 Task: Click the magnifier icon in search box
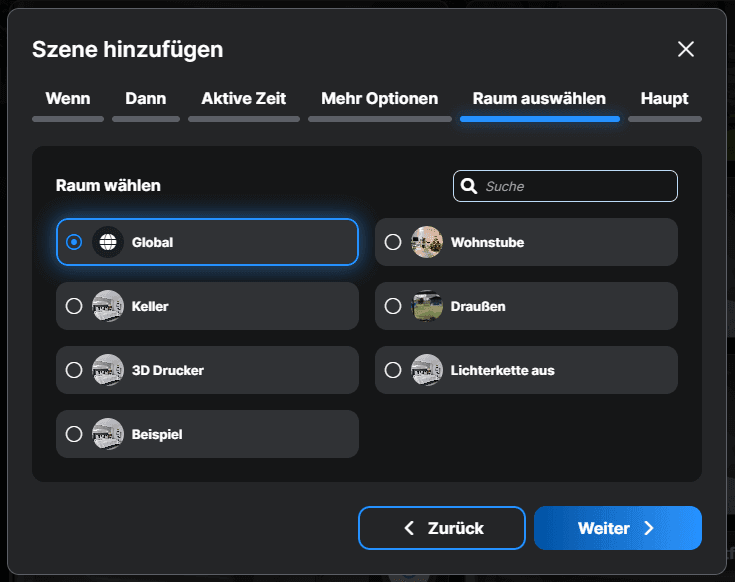(469, 186)
